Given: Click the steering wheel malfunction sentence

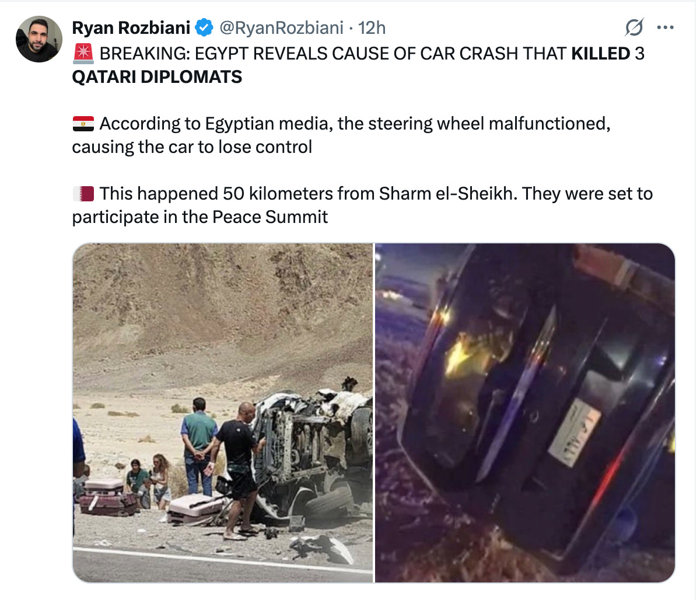Looking at the screenshot, I should 341,135.
